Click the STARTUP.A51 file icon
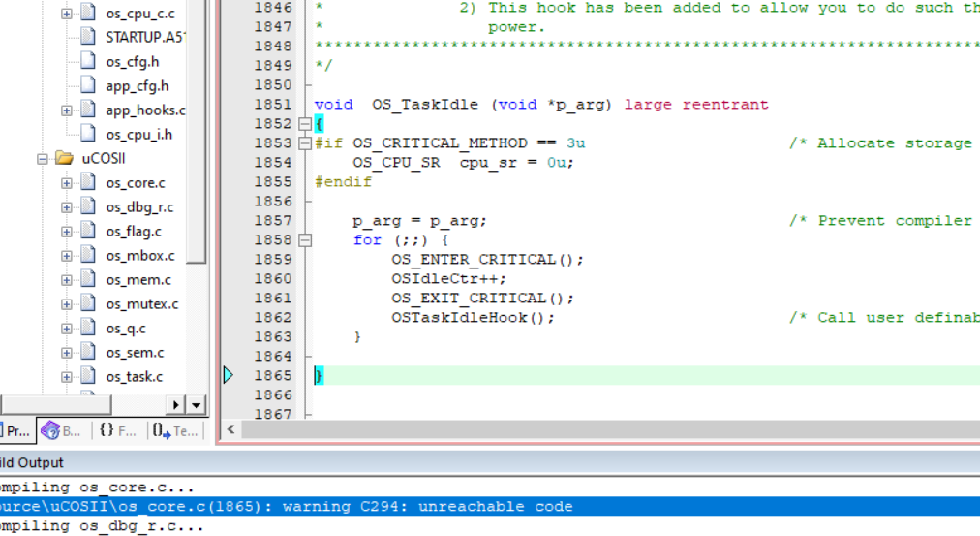 click(x=88, y=36)
